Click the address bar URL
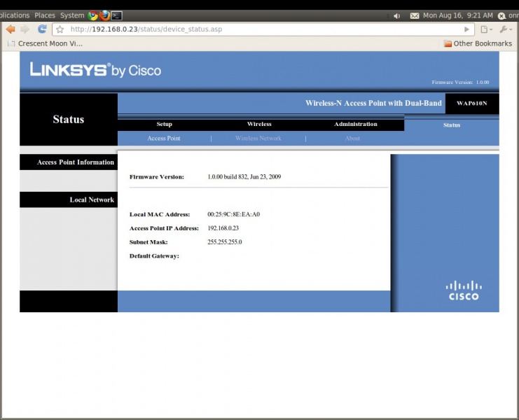The image size is (519, 420). point(146,29)
